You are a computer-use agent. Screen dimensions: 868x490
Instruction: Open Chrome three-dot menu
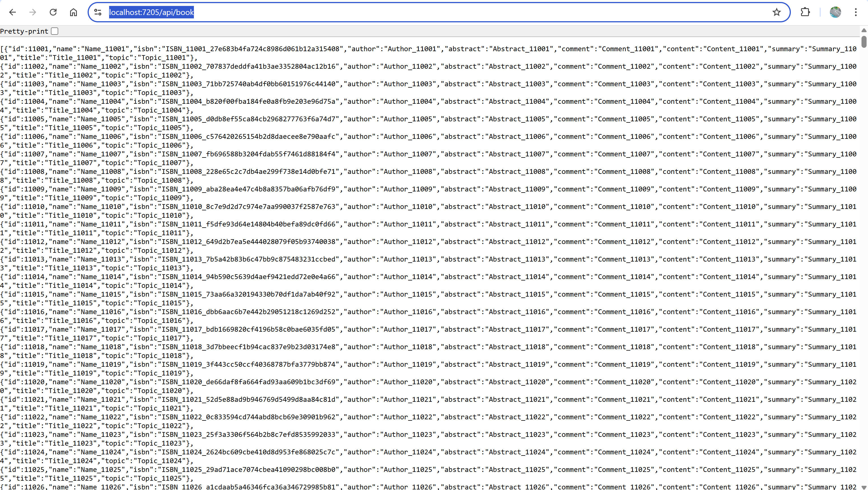[x=856, y=12]
